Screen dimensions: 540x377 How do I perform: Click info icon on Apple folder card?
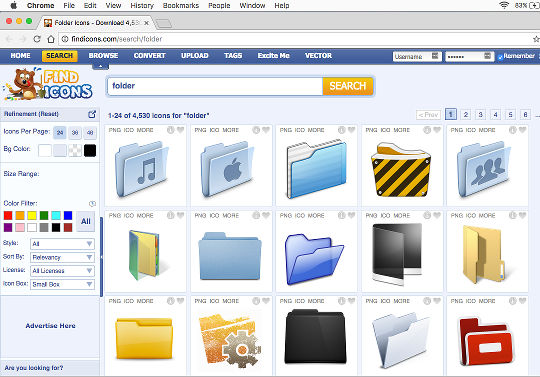256,130
